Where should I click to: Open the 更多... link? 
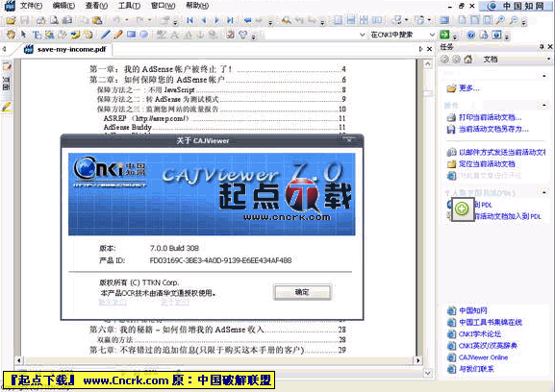point(469,88)
